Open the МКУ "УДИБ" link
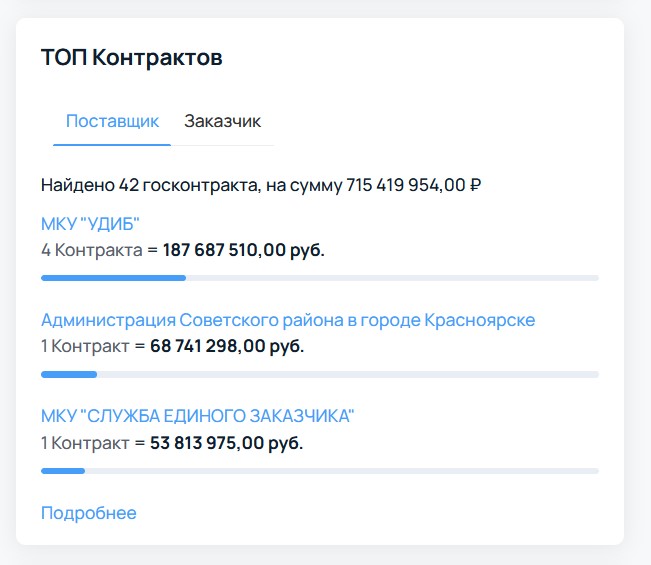This screenshot has height=565, width=651. coord(90,223)
